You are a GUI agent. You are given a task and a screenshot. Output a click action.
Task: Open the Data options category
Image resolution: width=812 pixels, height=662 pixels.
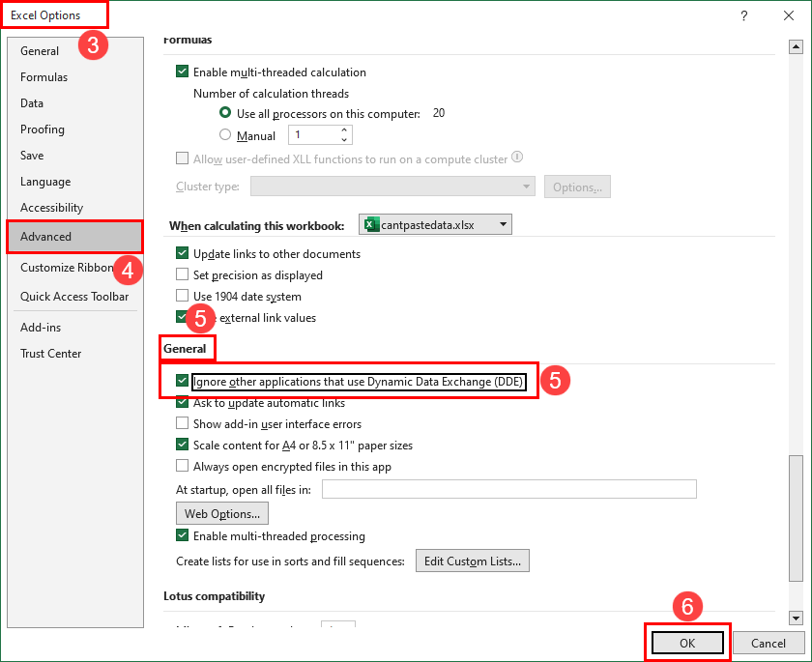tap(32, 103)
